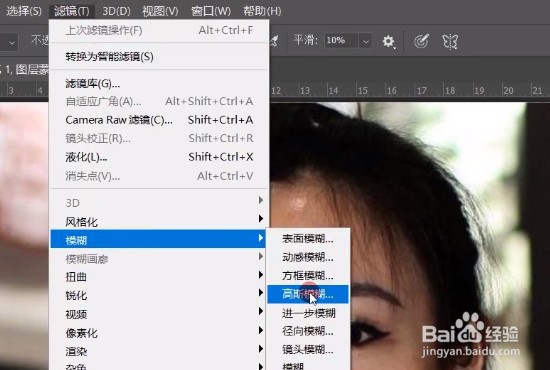Open the smoothing percentage dropdown arrow

tap(365, 41)
